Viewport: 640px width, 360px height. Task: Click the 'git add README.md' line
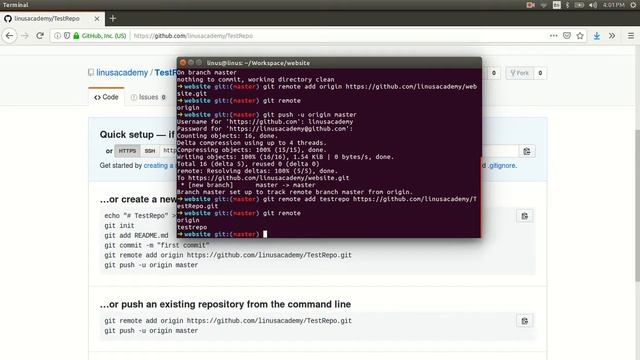click(x=136, y=236)
